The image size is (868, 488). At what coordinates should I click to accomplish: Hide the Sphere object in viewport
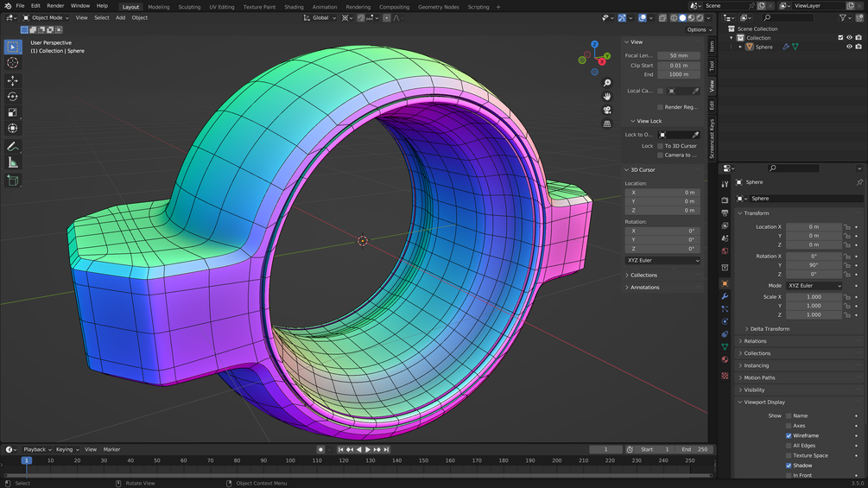click(x=849, y=47)
